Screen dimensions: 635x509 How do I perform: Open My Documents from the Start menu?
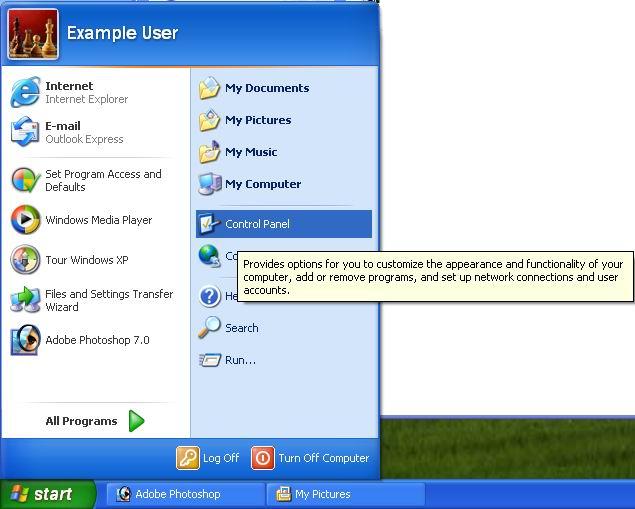(267, 88)
